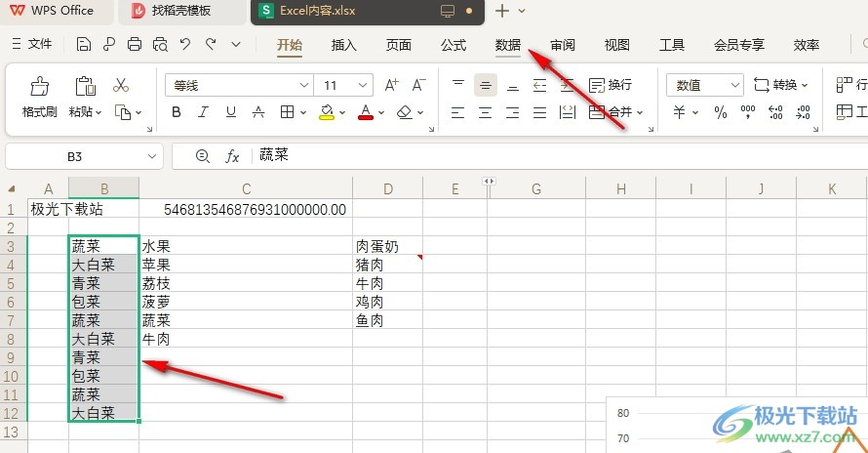Click the increase font size icon
868x453 pixels.
391,86
